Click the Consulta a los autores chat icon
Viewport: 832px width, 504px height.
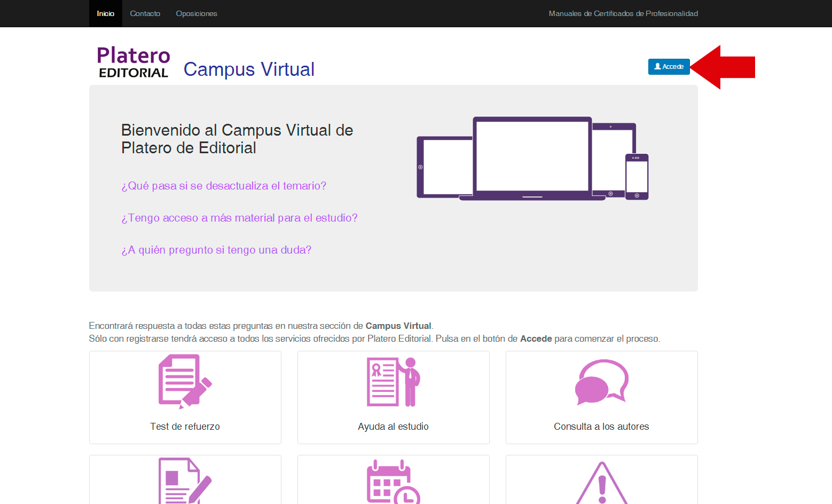tap(602, 382)
